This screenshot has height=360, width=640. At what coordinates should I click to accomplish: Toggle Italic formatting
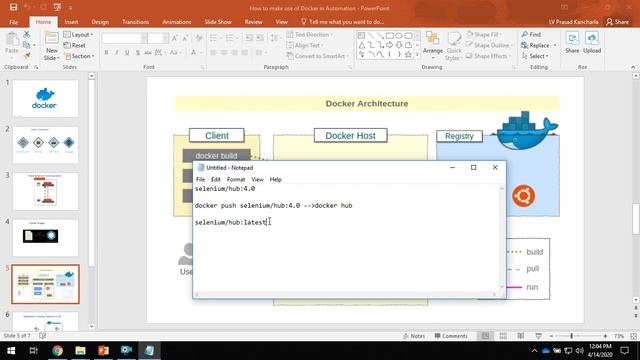[x=117, y=52]
